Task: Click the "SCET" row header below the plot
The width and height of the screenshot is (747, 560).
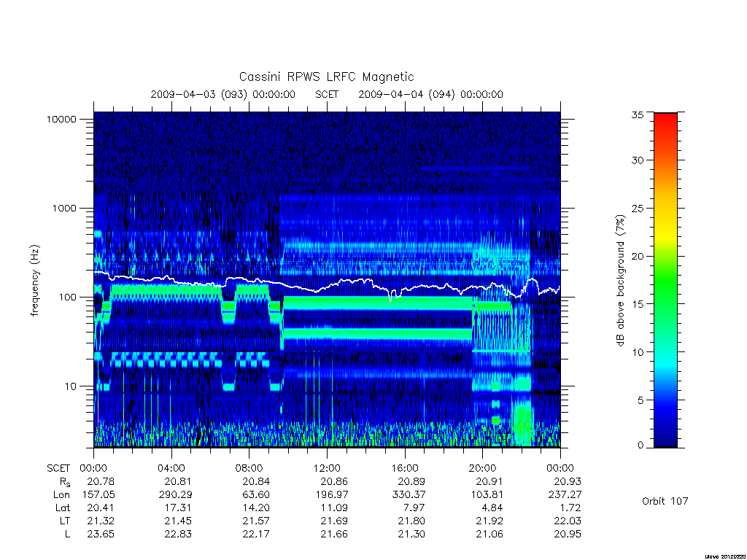Action: click(58, 468)
